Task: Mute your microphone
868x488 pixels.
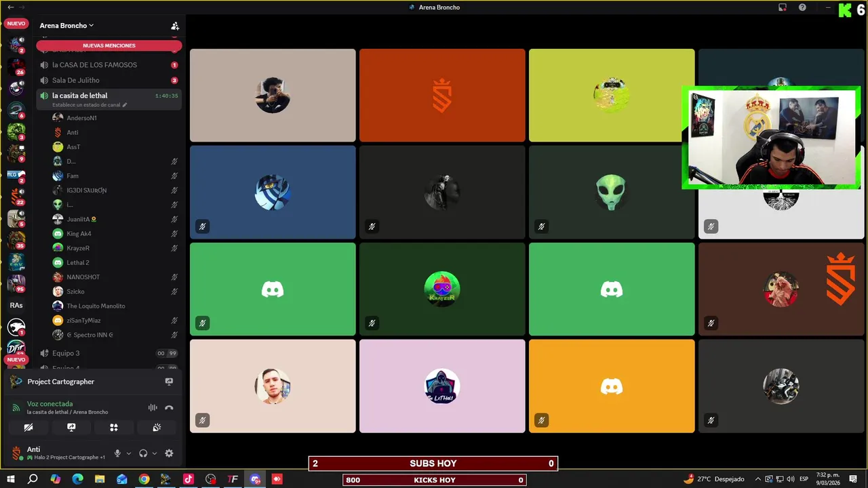Action: pyautogui.click(x=117, y=453)
